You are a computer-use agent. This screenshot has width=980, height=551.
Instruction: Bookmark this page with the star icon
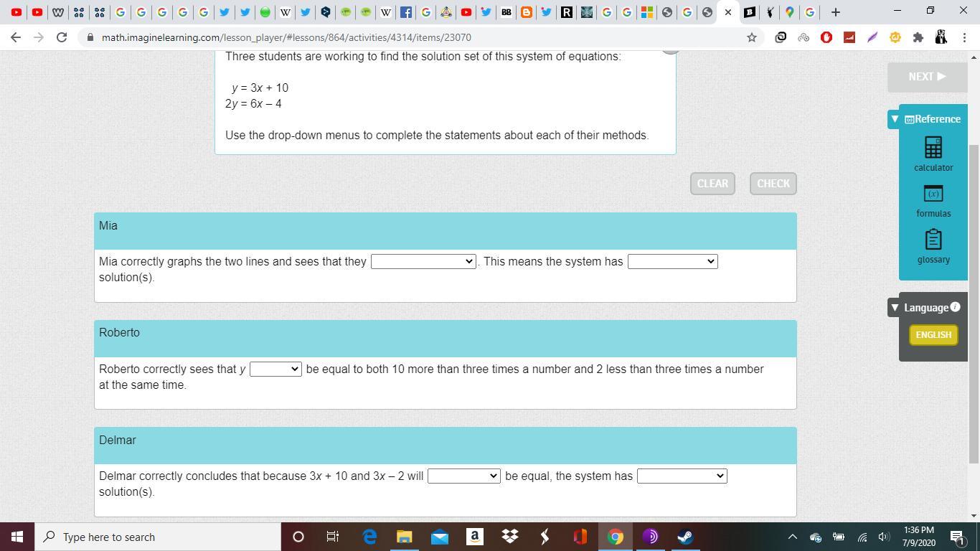pyautogui.click(x=752, y=37)
